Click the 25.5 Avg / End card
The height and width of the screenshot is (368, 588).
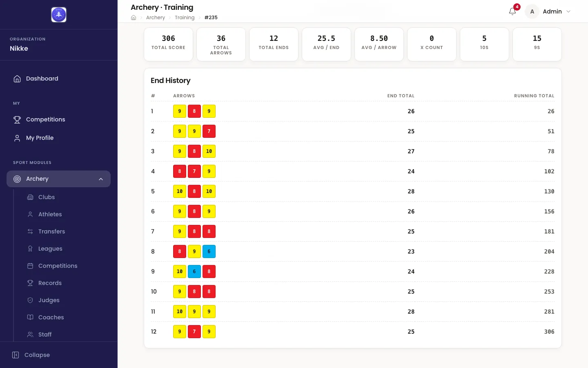pyautogui.click(x=326, y=44)
